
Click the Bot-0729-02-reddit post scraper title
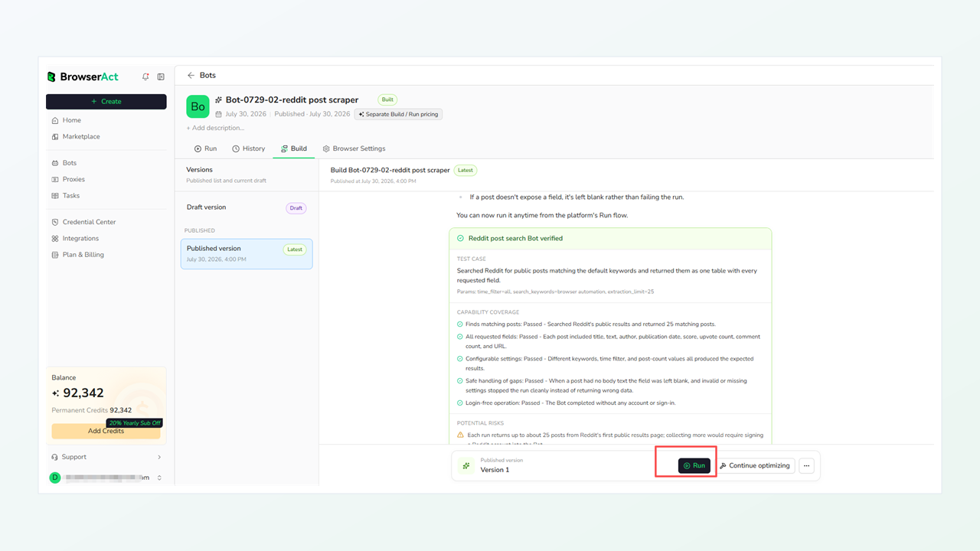click(292, 100)
